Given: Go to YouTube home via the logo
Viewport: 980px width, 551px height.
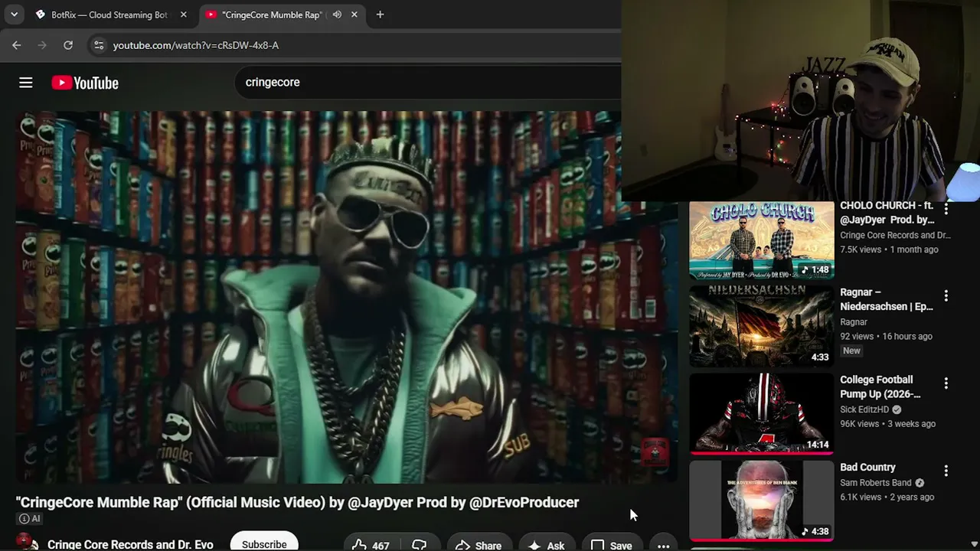Looking at the screenshot, I should pyautogui.click(x=85, y=83).
